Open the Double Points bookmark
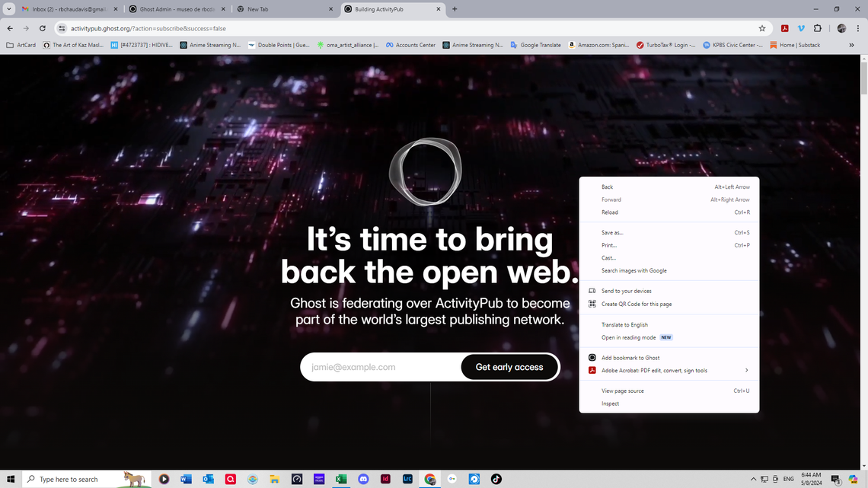868x488 pixels. (279, 45)
